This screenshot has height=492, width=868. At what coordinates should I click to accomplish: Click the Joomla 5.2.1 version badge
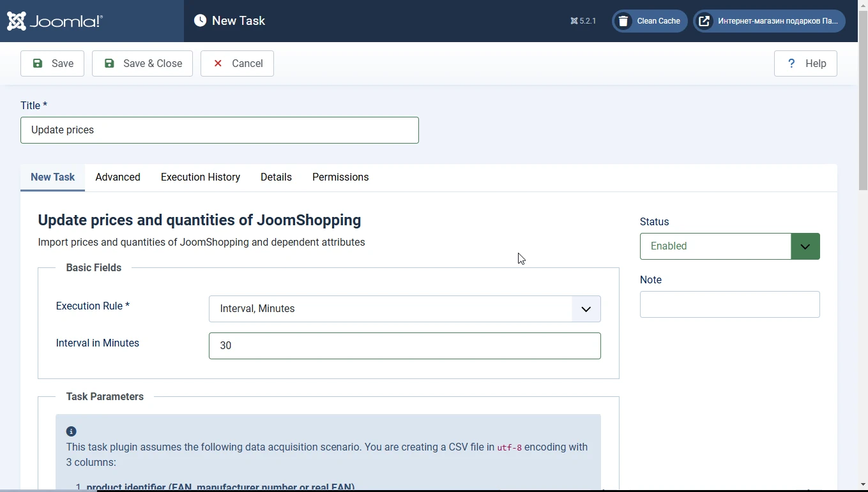pyautogui.click(x=583, y=21)
